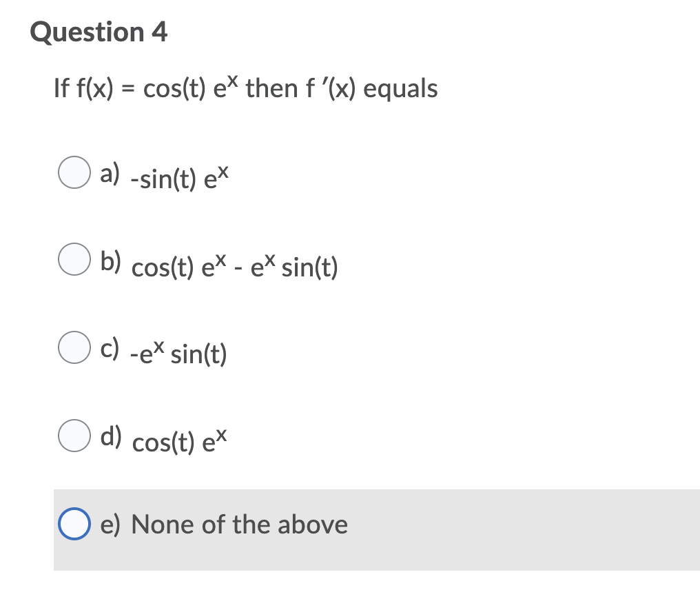Select radio button for answer d
The image size is (700, 601).
(74, 434)
